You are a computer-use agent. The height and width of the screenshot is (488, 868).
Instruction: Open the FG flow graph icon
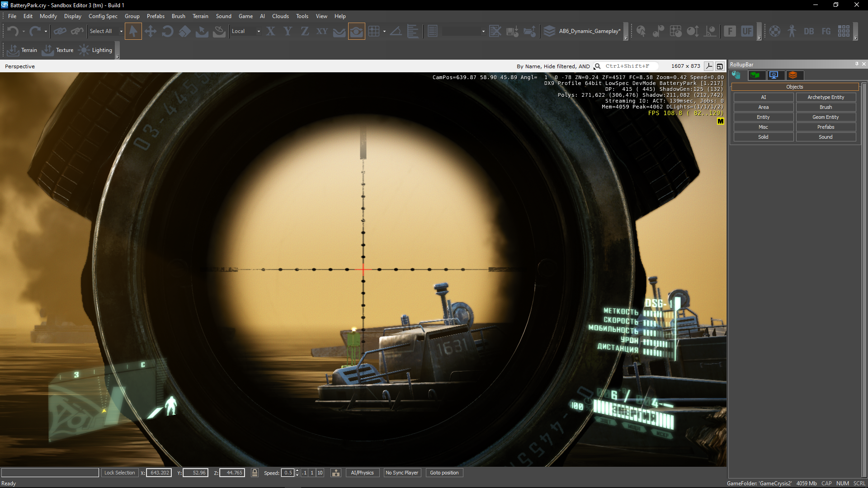826,31
